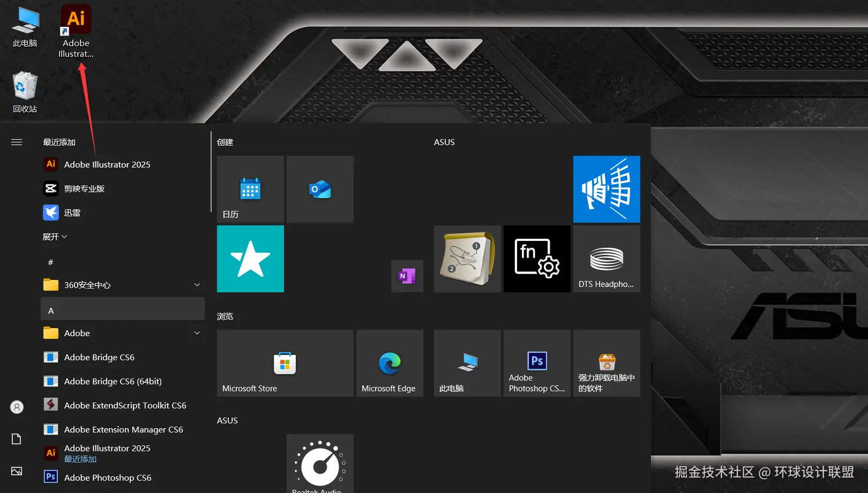
Task: Launch 迅雷 from the recently added list
Action: (123, 213)
